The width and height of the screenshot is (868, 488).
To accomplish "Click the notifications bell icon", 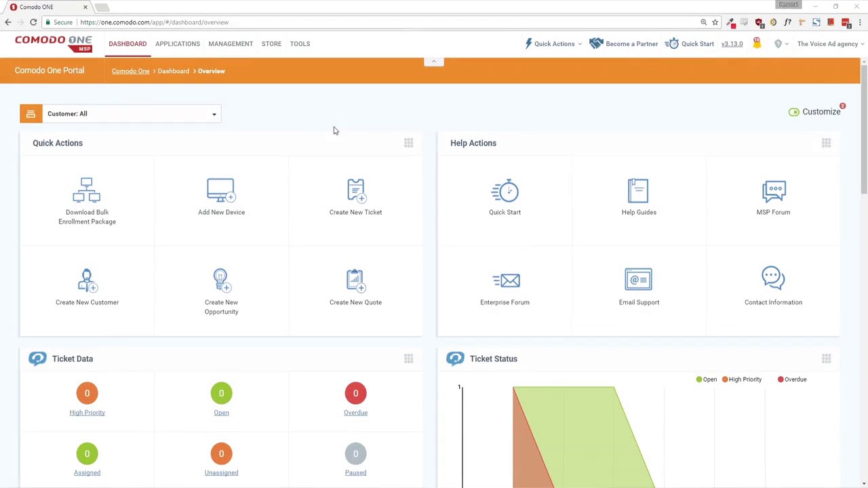I will (757, 43).
